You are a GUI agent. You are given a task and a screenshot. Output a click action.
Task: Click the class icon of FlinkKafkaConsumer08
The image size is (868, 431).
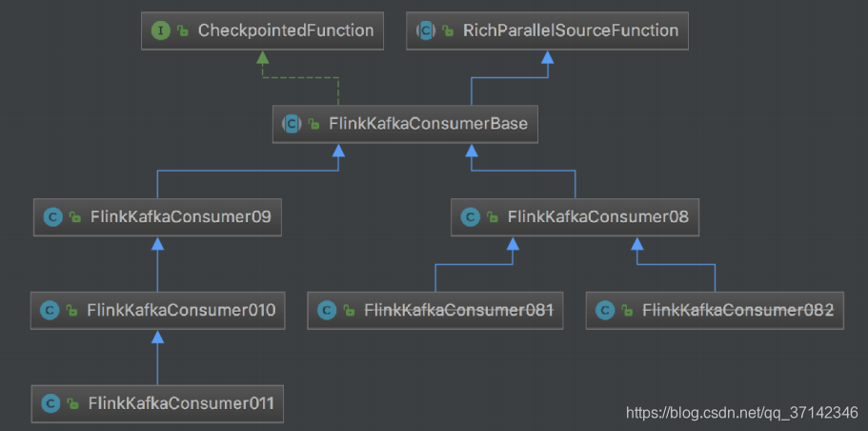pos(471,217)
